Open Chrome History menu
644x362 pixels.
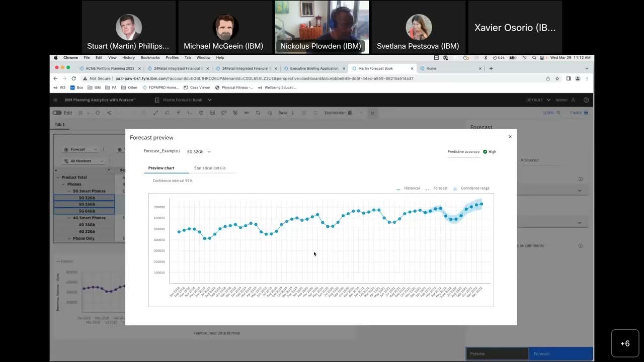(x=128, y=58)
